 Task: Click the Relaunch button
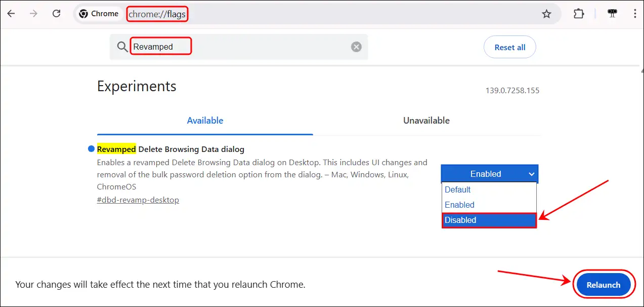(604, 285)
